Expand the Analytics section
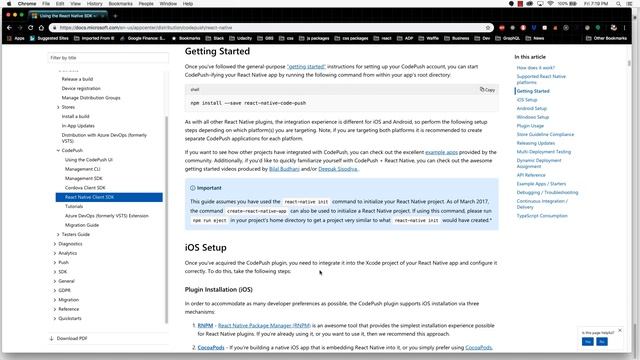 55,253
